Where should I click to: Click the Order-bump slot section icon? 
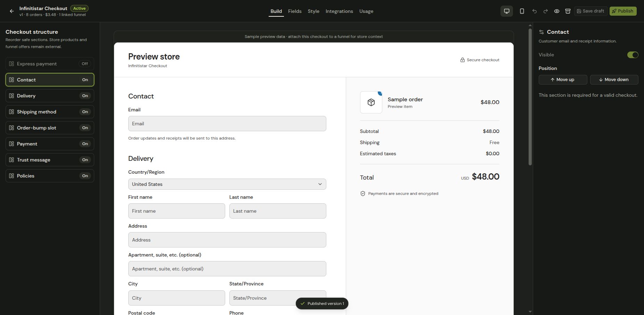11,128
